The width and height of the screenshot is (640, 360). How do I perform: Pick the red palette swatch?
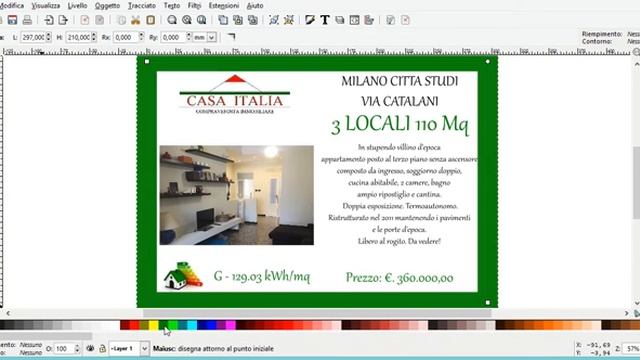pos(134,325)
